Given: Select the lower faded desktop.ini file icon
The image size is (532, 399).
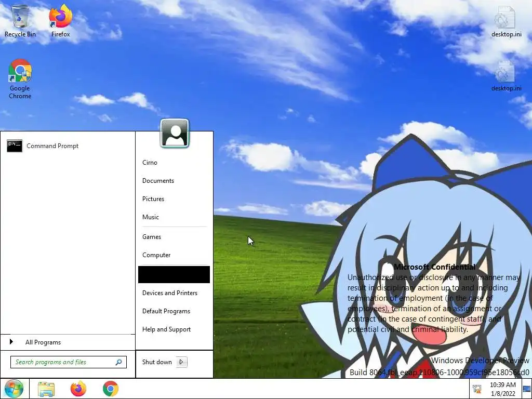Looking at the screenshot, I should [506, 76].
